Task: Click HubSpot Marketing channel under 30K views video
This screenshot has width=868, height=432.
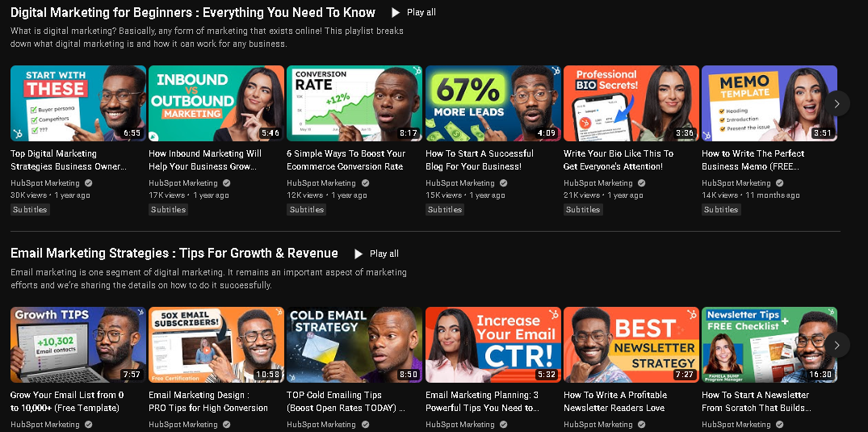Action: click(45, 183)
